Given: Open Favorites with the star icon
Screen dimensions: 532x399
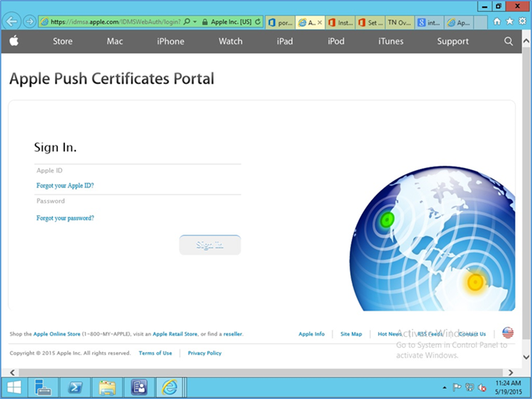Looking at the screenshot, I should [510, 22].
